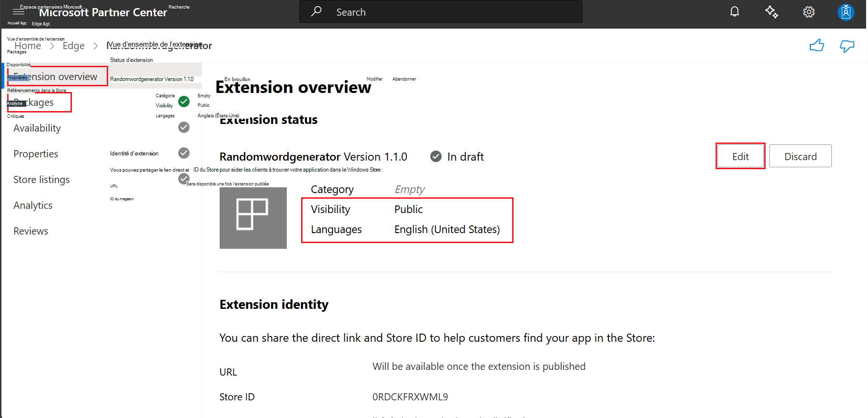Open the sparkle Copilot icon
The image size is (868, 418).
[x=772, y=11]
